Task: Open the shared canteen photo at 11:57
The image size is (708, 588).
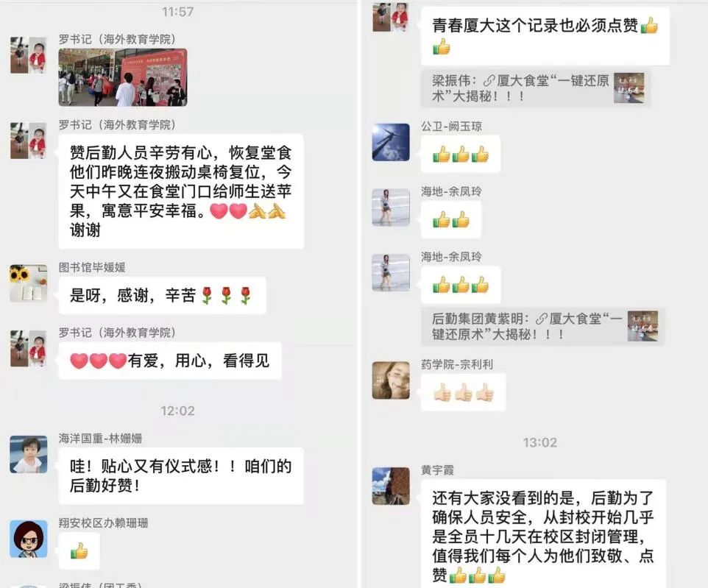Action: (123, 77)
